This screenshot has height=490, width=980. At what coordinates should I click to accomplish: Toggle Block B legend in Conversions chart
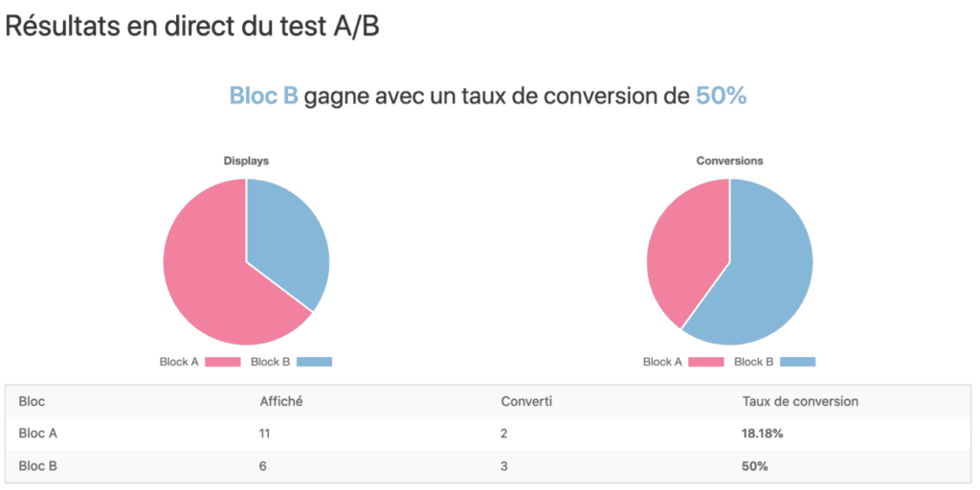click(775, 361)
